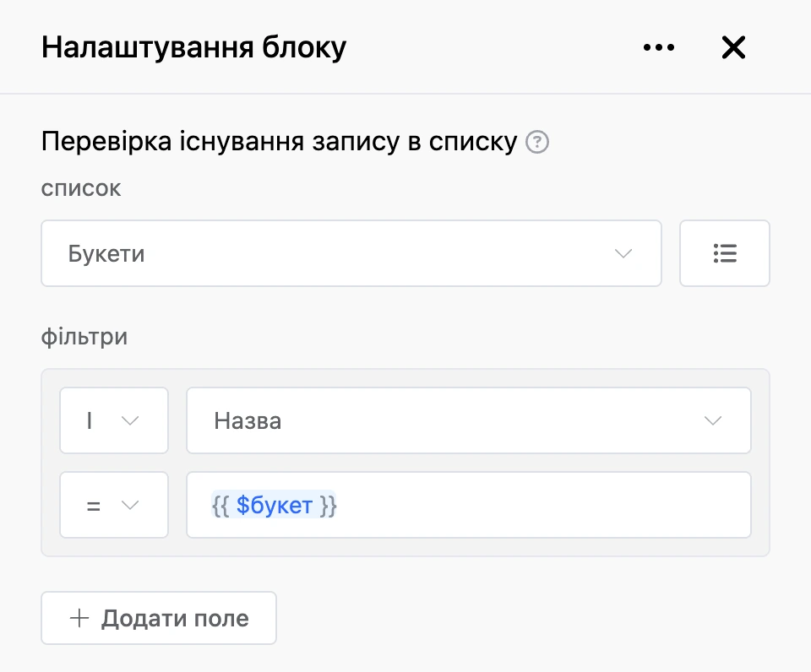
Task: Close the block settings panel
Action: (733, 47)
